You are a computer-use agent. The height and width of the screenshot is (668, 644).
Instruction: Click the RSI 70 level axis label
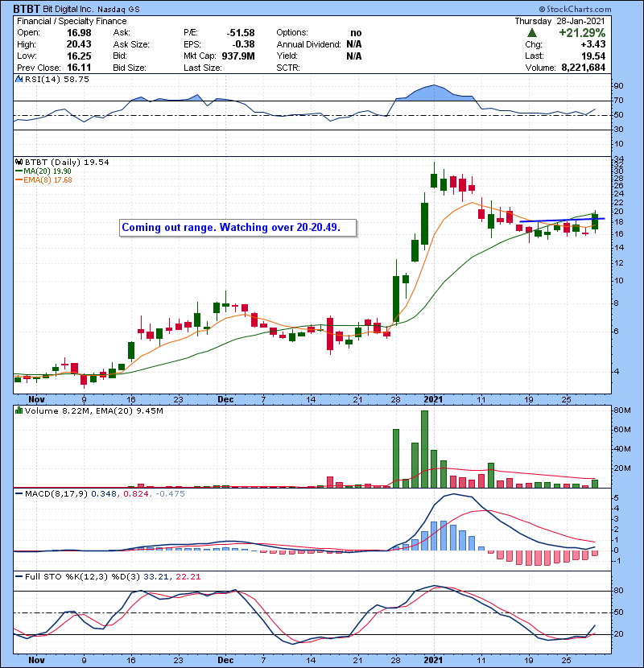[618, 101]
